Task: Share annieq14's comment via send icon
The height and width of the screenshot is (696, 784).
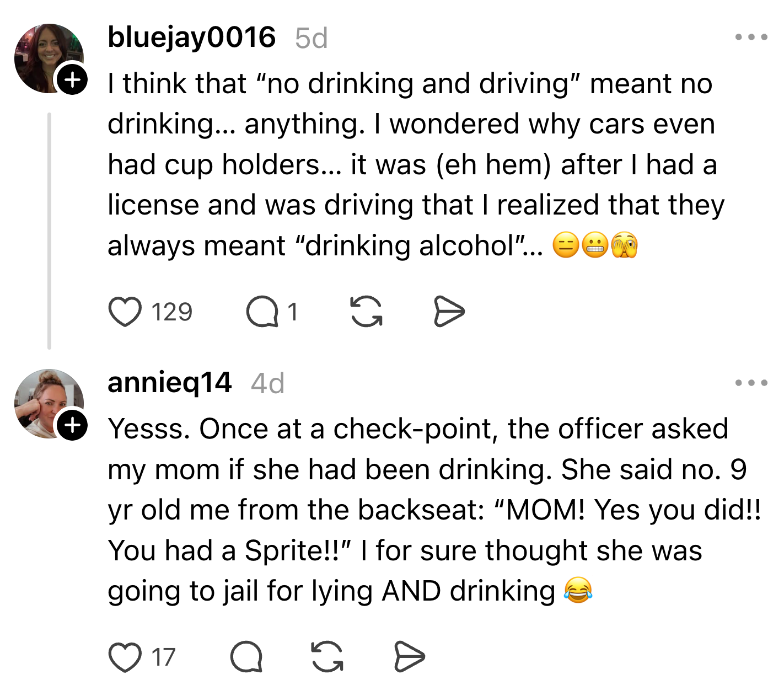Action: [x=410, y=657]
